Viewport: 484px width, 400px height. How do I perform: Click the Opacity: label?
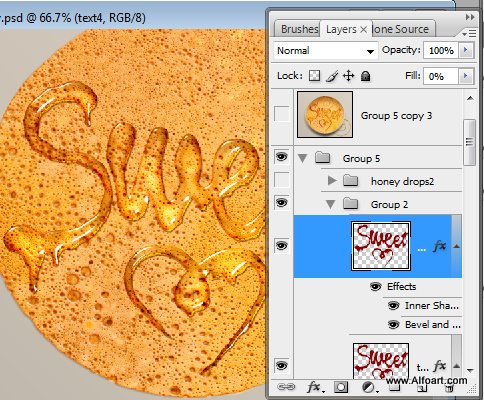tap(401, 50)
